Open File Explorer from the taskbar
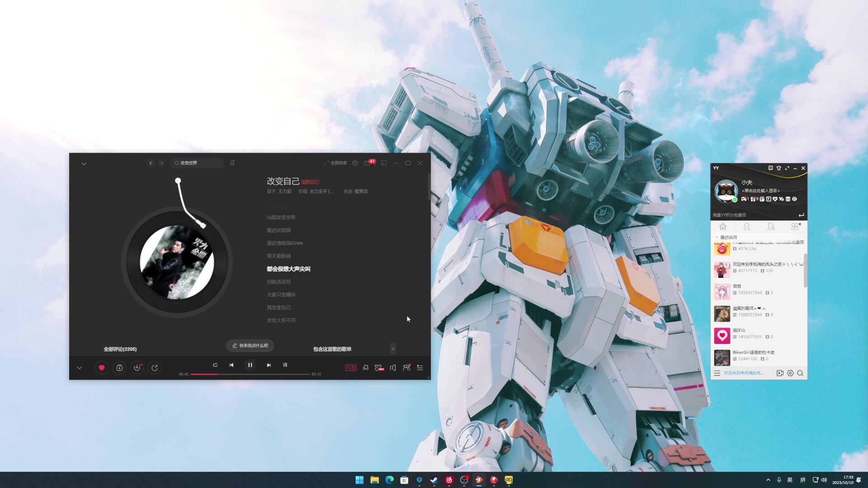 [x=374, y=480]
